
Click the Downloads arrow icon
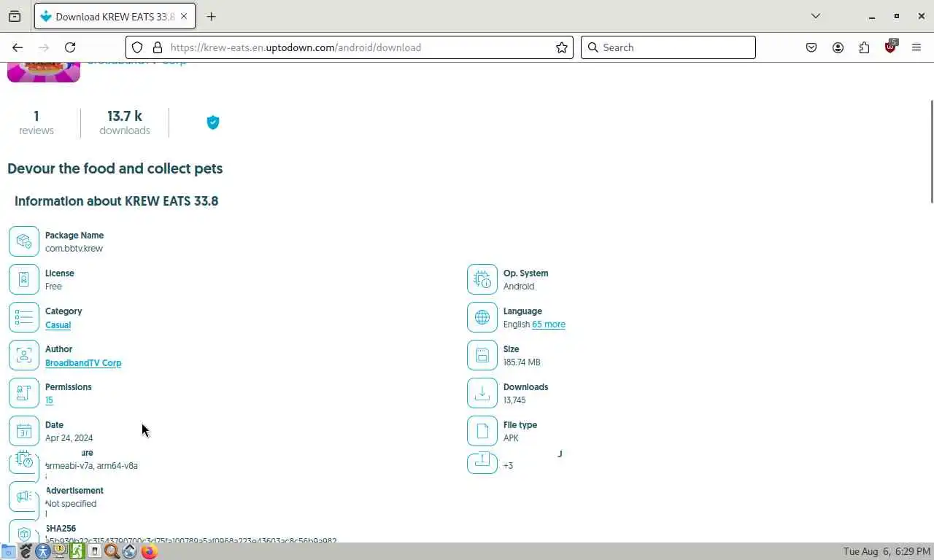point(482,393)
